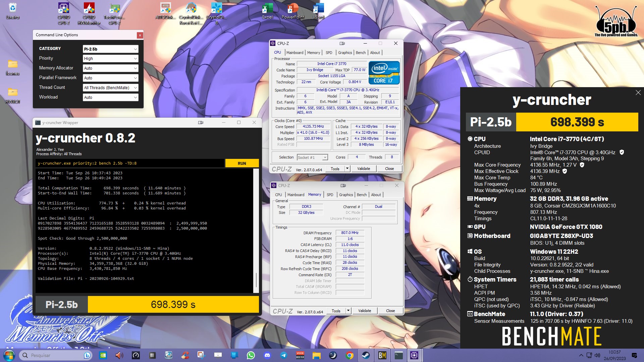Image resolution: width=644 pixels, height=362 pixels.
Task: Open Google Chrome from the taskbar
Action: [349, 355]
